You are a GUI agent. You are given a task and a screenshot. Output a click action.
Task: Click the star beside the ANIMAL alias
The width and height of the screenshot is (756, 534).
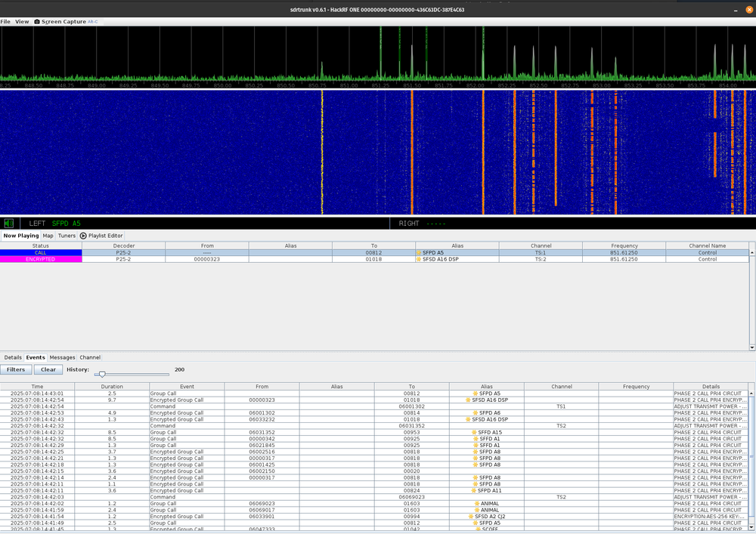pos(477,503)
